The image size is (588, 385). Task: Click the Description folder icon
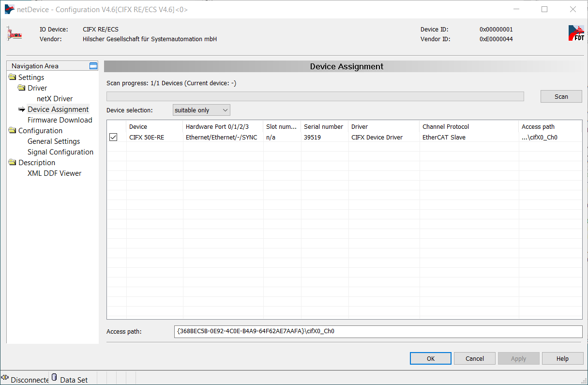(x=12, y=163)
